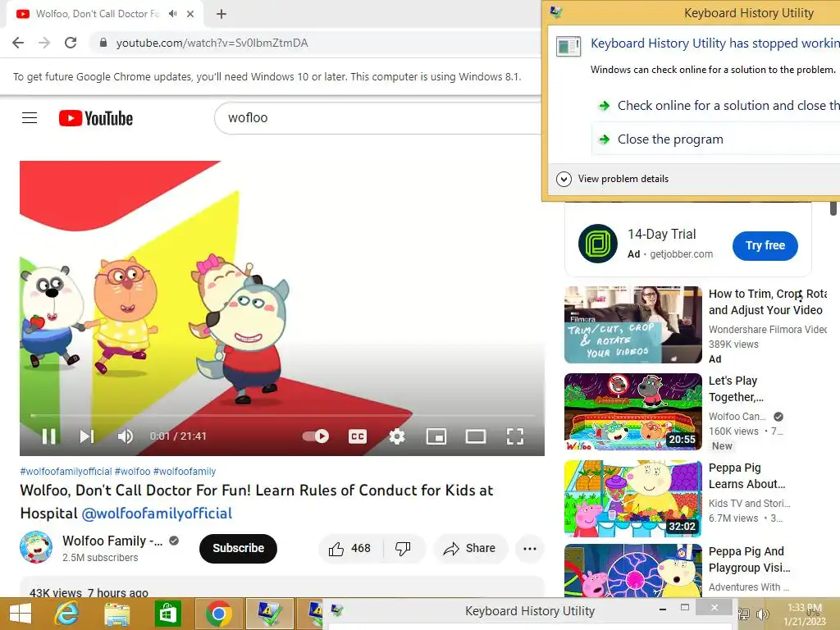The image size is (840, 630).
Task: Open @wolfoofamilyofficial mention in title
Action: pos(157,514)
